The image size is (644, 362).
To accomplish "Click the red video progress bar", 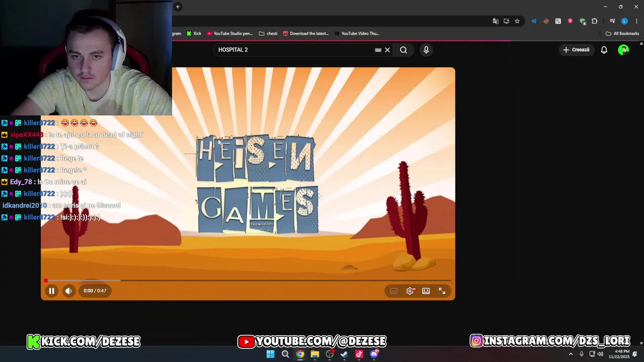I will click(248, 280).
